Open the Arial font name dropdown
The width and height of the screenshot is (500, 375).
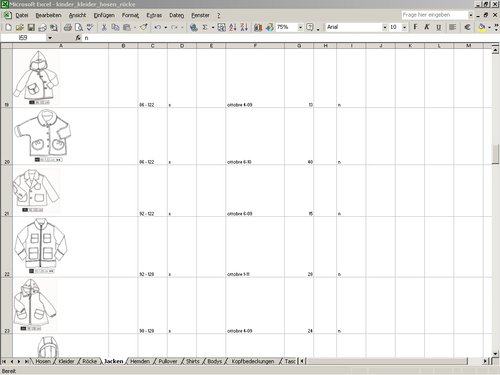pyautogui.click(x=384, y=27)
